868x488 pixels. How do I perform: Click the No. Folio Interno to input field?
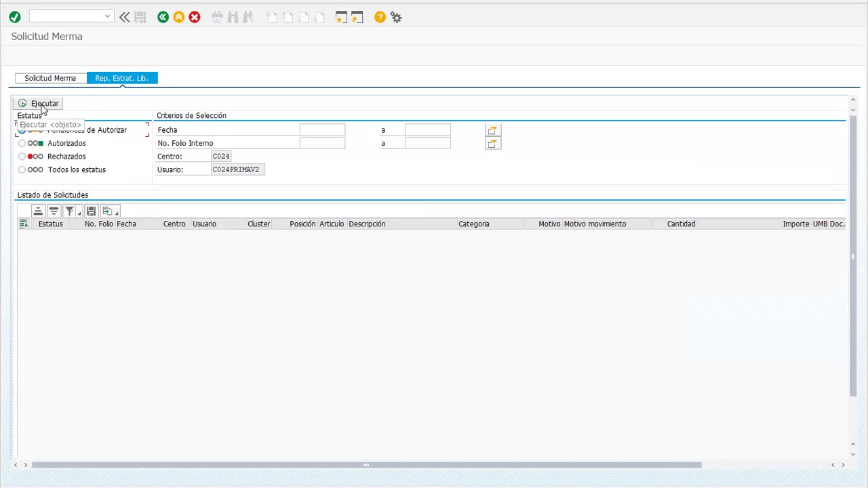click(x=427, y=143)
